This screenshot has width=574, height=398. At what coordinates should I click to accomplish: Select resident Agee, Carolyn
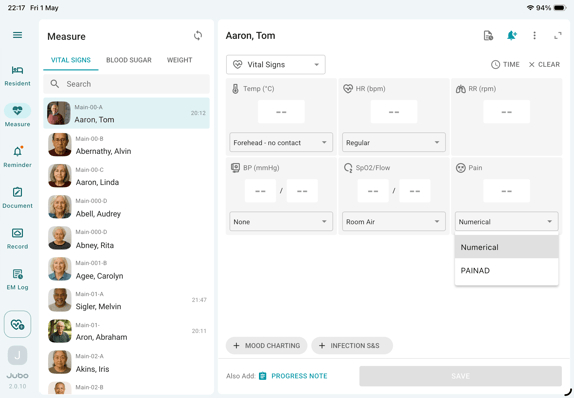pos(126,269)
